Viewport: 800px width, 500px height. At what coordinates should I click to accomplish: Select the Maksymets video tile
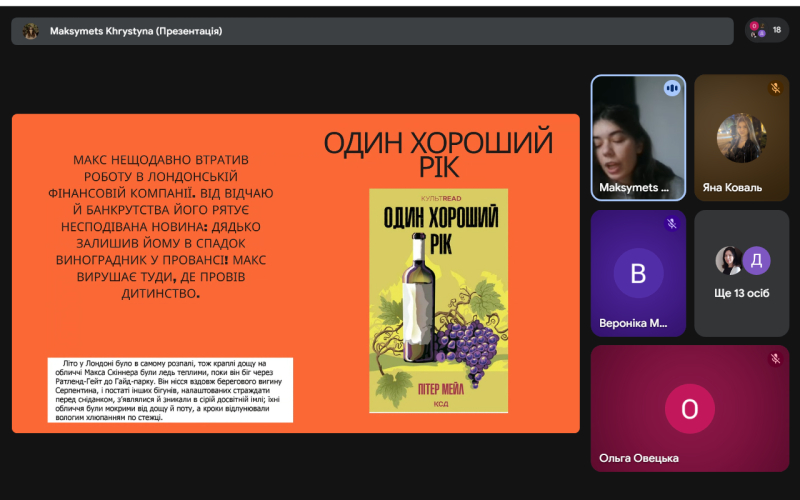pos(638,140)
